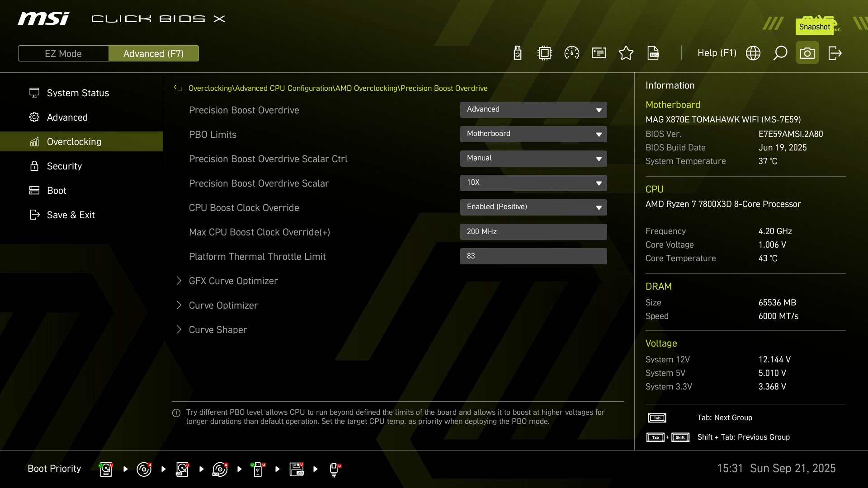This screenshot has height=488, width=868.
Task: Open search with magnifier icon
Action: coord(780,53)
